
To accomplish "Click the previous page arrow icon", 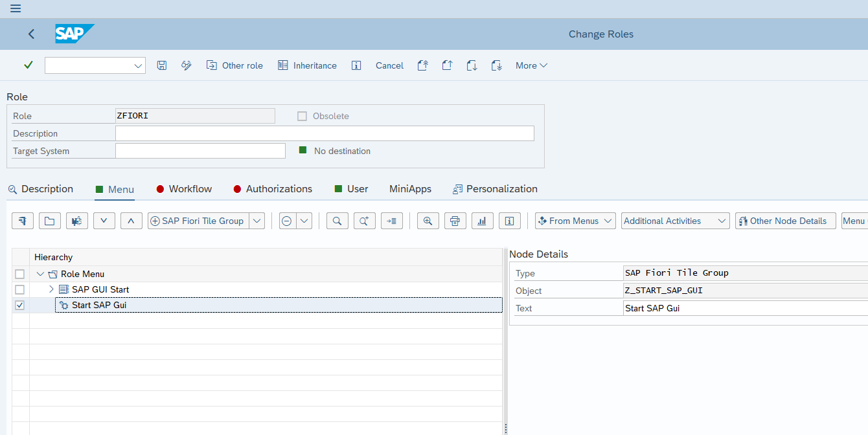I will [447, 65].
